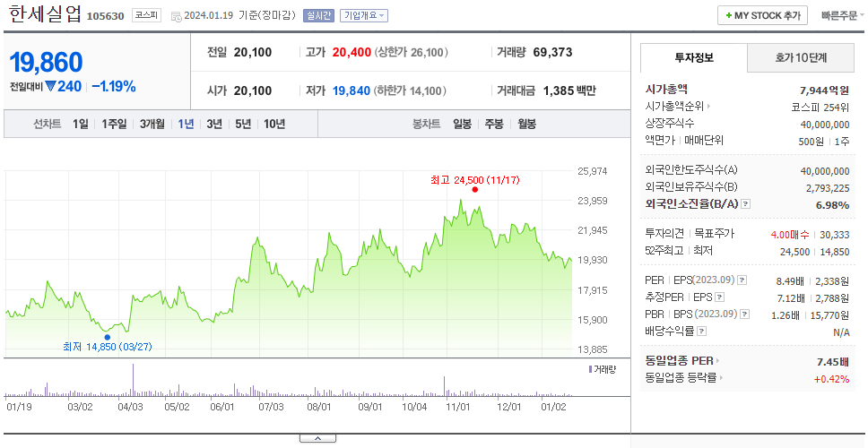Select the 3년 line chart period
The image size is (868, 448).
pos(214,124)
